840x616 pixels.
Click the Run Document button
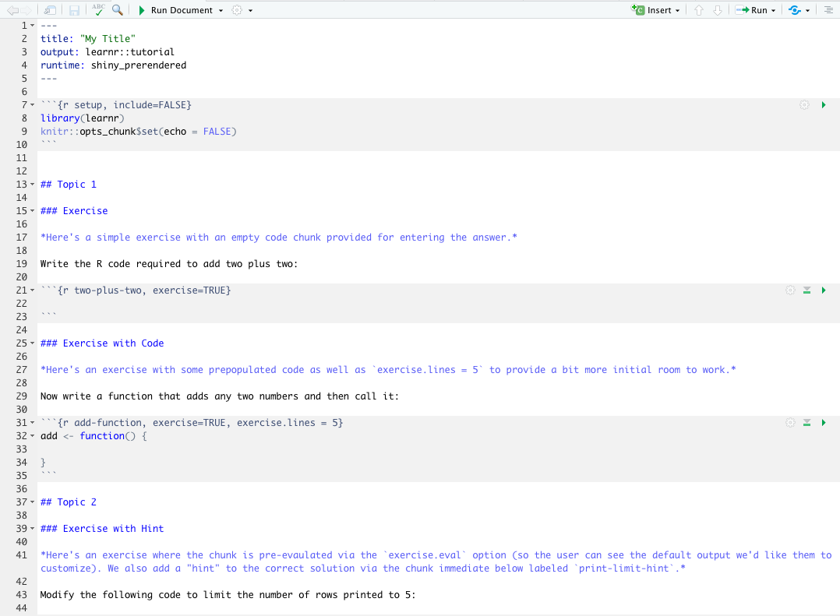click(x=176, y=10)
